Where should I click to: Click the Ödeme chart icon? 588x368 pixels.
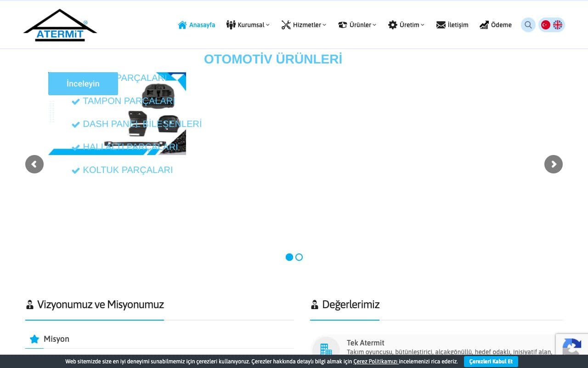pos(484,25)
